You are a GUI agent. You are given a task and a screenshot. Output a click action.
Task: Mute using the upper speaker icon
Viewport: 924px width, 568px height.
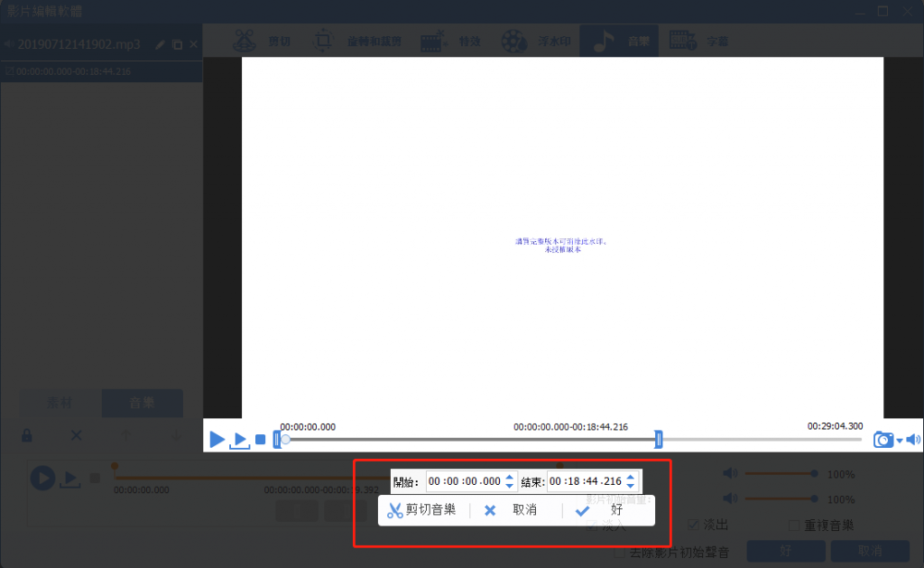click(x=730, y=473)
